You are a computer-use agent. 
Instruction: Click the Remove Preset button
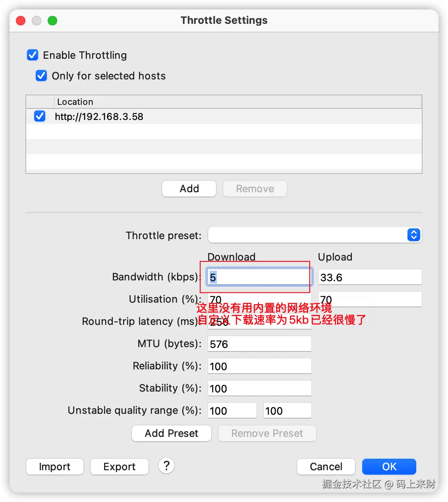click(x=267, y=433)
